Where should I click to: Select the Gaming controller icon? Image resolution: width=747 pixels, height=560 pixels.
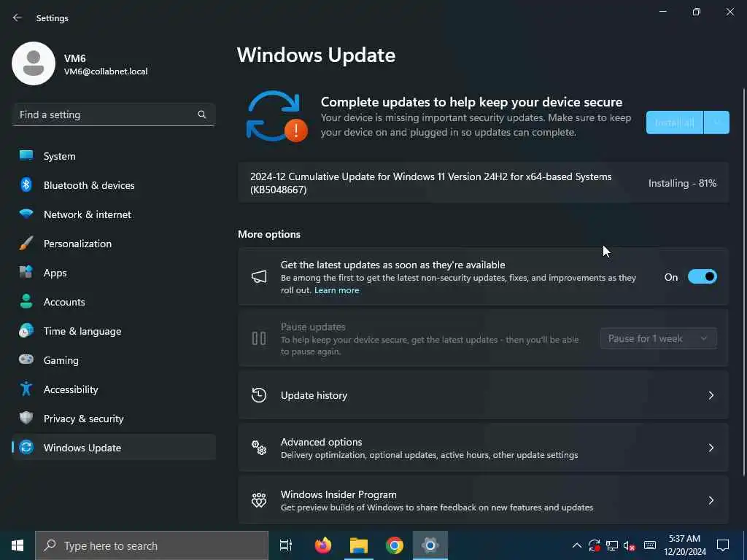(26, 359)
